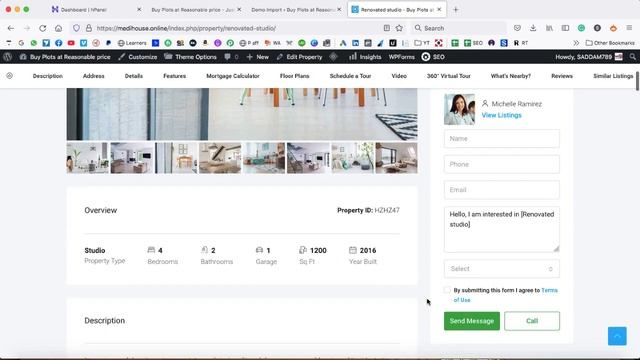
Task: Open the downloads panel
Action: coord(533,28)
